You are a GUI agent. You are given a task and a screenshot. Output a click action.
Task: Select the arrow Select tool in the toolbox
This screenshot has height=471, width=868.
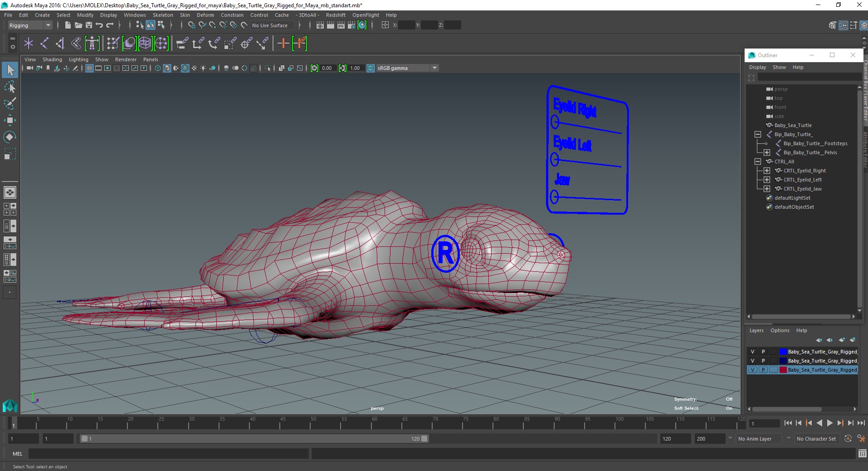[10, 70]
